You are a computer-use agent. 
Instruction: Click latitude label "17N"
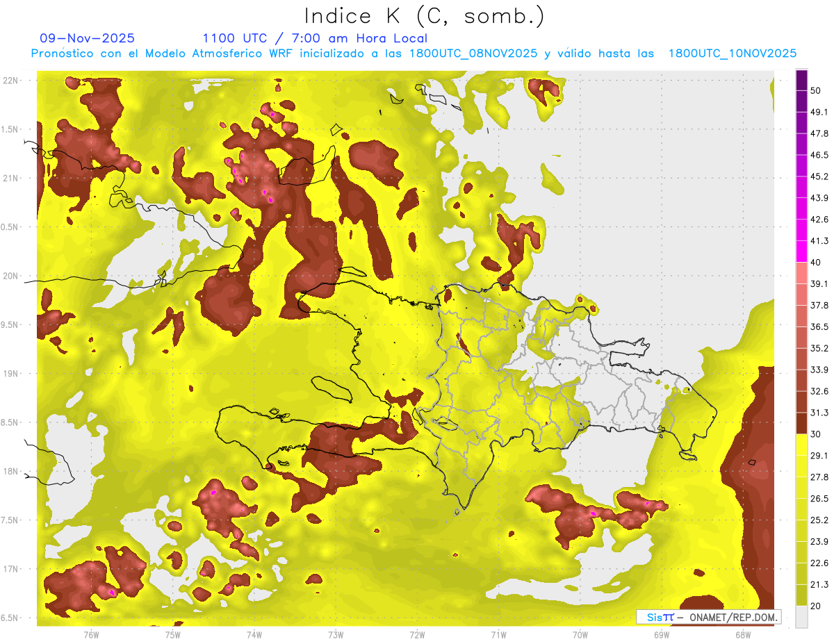(10, 569)
